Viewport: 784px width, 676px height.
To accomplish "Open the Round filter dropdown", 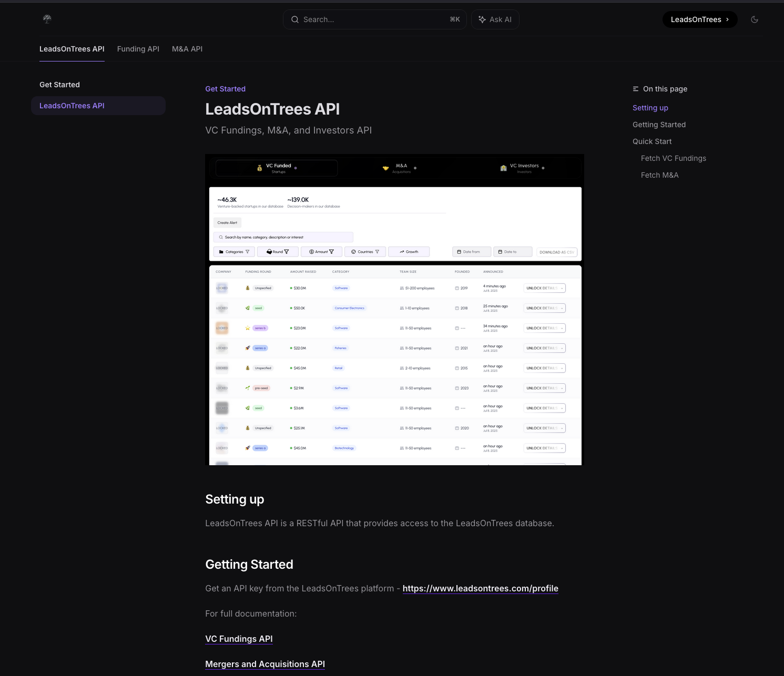I will coord(278,252).
